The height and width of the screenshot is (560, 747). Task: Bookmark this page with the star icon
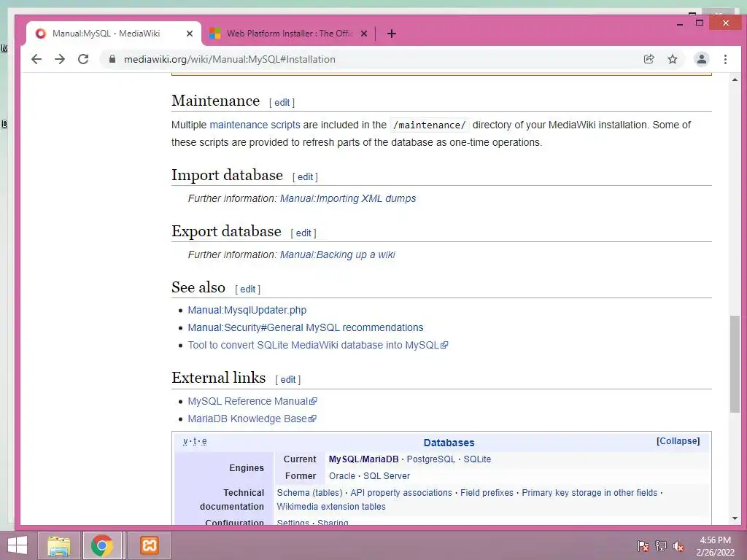672,59
